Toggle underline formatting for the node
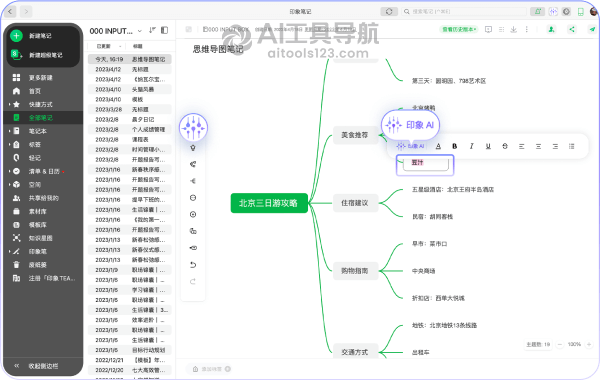 pyautogui.click(x=488, y=146)
